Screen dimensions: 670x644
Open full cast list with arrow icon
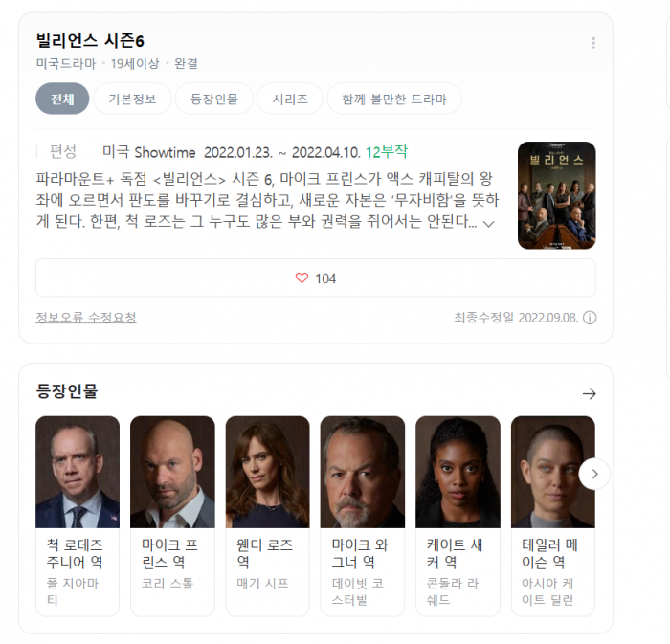click(x=590, y=393)
